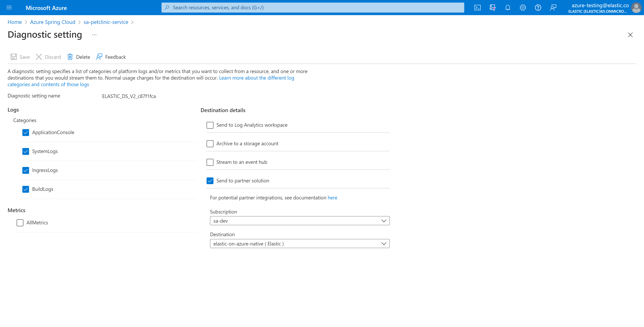Open the notifications bell
The height and width of the screenshot is (327, 644).
click(x=507, y=8)
